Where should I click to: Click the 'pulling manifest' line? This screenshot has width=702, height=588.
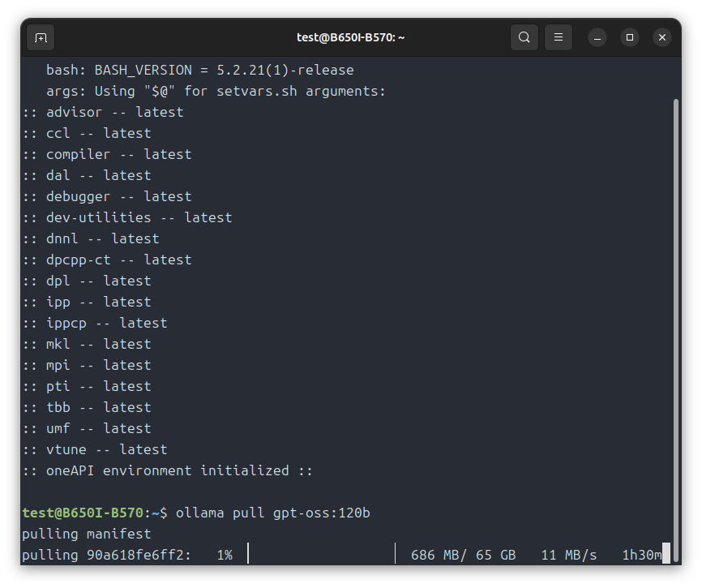click(x=87, y=534)
